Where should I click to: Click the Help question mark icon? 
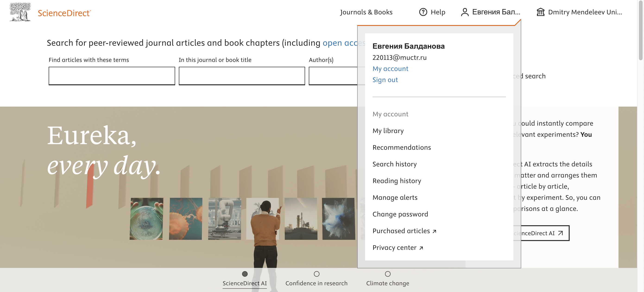(423, 12)
